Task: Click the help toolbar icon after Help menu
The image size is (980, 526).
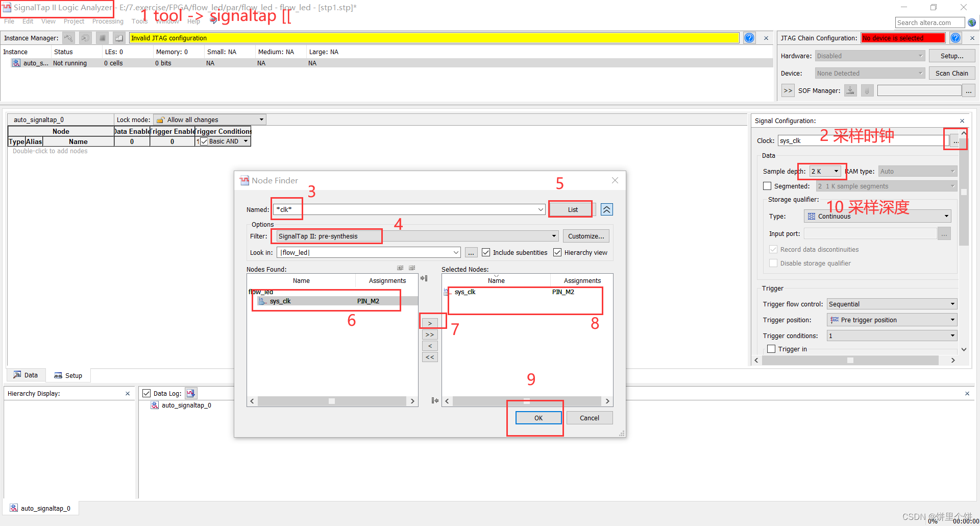Action: tap(213, 21)
